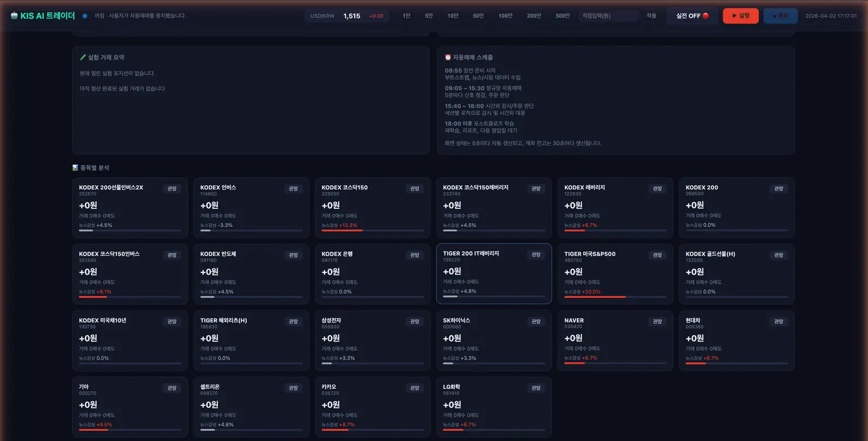Start auto trading with the 실행 button
The height and width of the screenshot is (441, 868).
click(x=741, y=16)
